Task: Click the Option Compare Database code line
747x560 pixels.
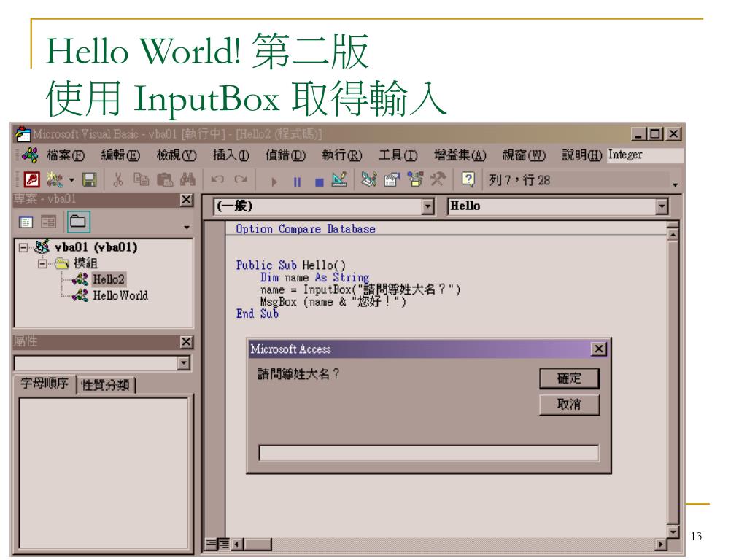Action: [306, 230]
